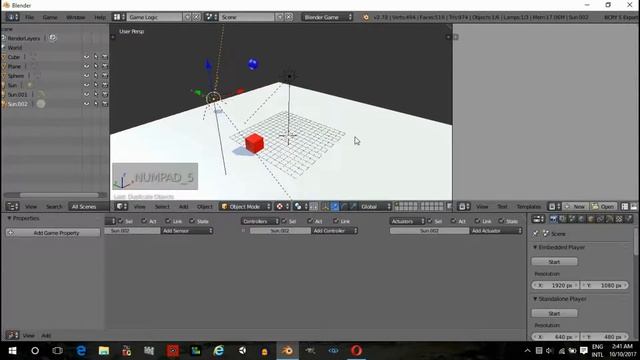Collapse the Standalone Player panel
The width and height of the screenshot is (640, 360).
tap(535, 299)
